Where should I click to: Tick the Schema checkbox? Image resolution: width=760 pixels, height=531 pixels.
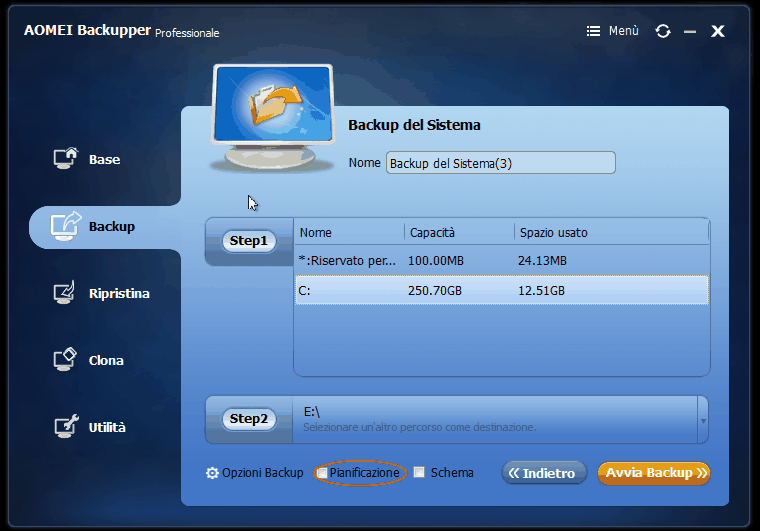(x=419, y=472)
